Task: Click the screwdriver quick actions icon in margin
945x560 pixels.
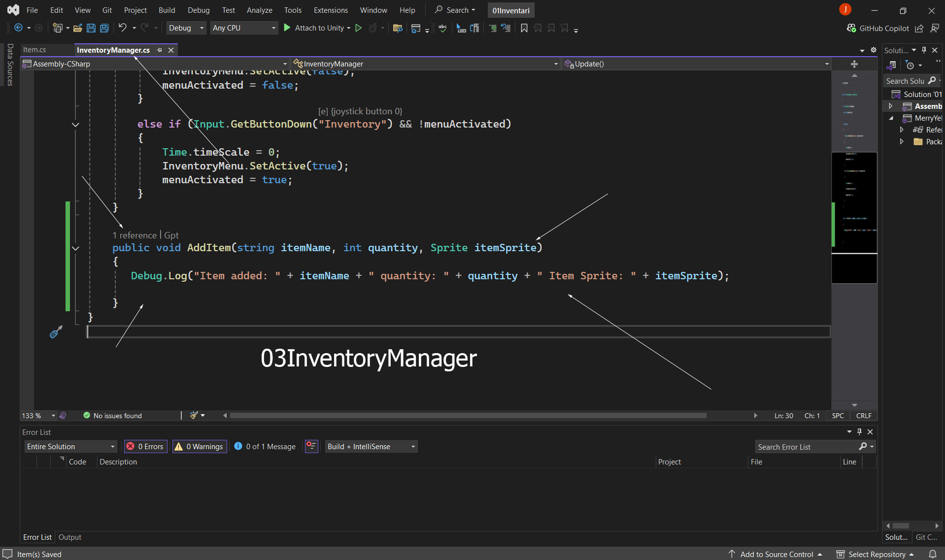Action: coord(56,332)
